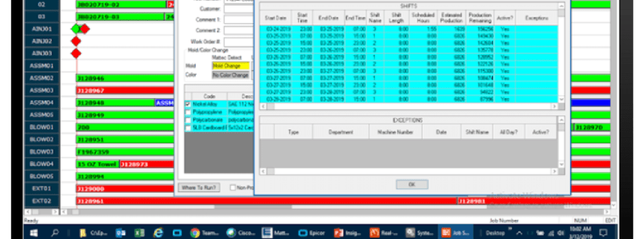Image resolution: width=644 pixels, height=239 pixels.
Task: Sort shifts by Start Date column
Action: 275,18
